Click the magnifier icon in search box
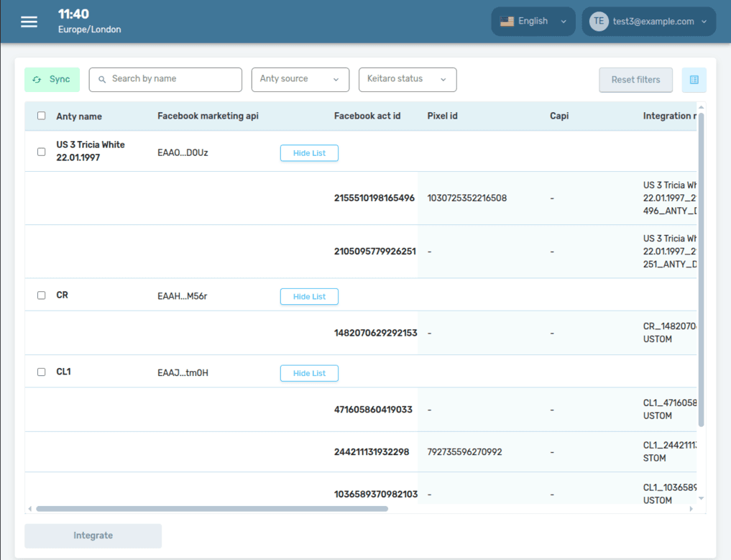731x560 pixels. [102, 79]
